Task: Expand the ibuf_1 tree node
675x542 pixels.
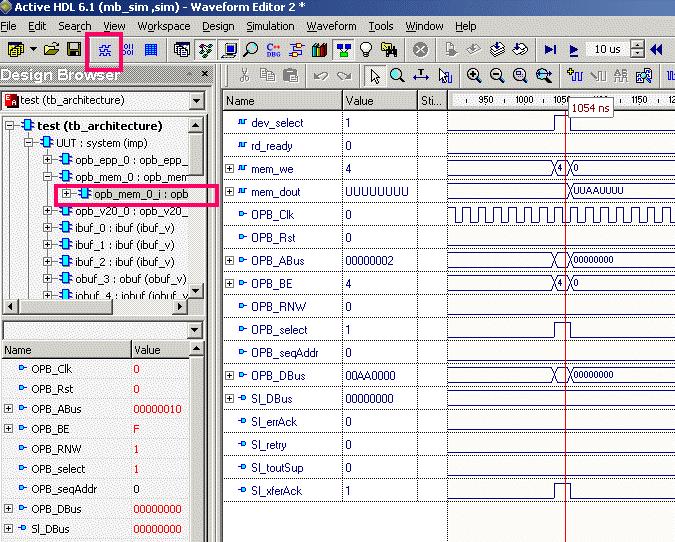Action: [47, 245]
